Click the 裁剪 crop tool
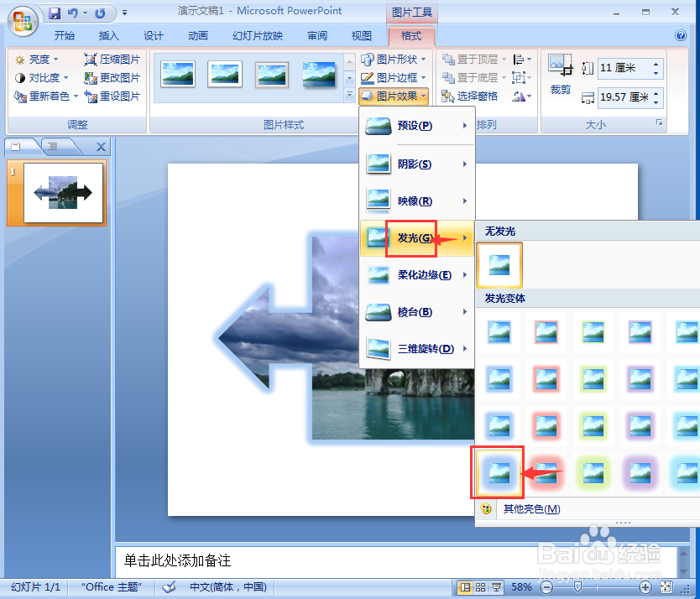 (561, 75)
